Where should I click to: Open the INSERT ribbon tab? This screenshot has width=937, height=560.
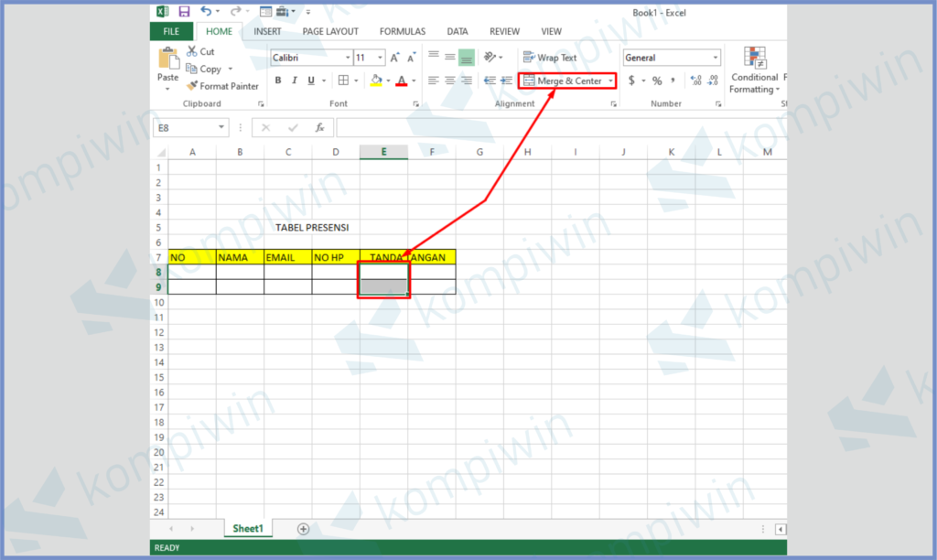tap(267, 31)
